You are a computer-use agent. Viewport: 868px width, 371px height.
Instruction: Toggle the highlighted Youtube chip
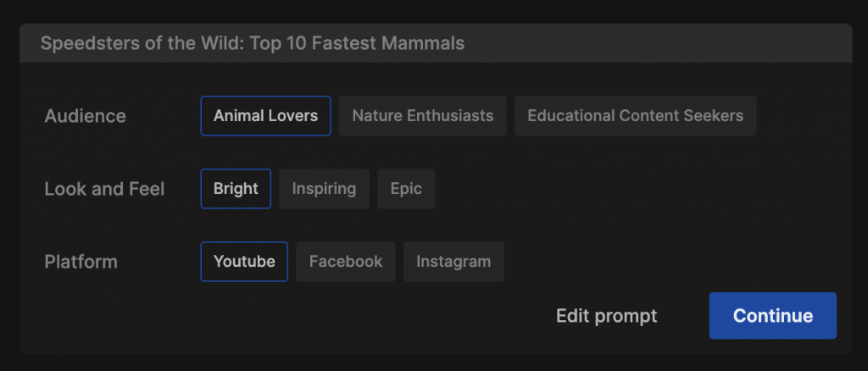(x=244, y=262)
